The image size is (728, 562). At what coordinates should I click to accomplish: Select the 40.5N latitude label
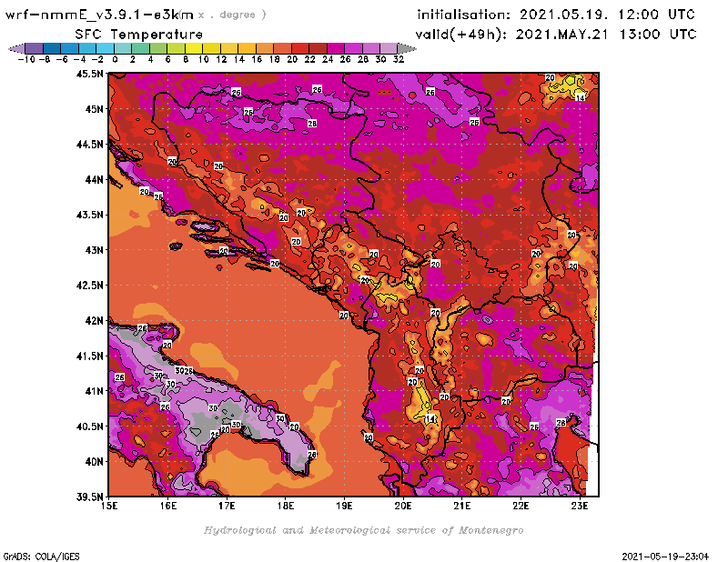[90, 427]
